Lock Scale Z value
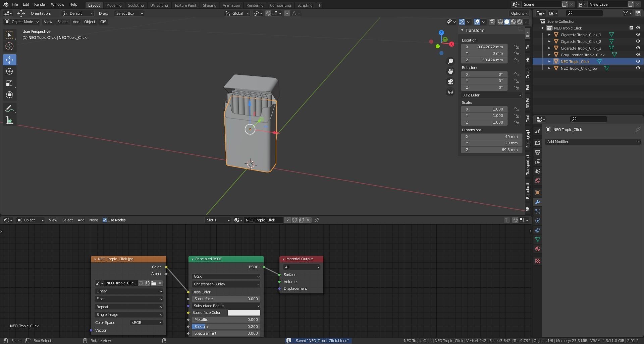The height and width of the screenshot is (344, 644). pos(517,122)
